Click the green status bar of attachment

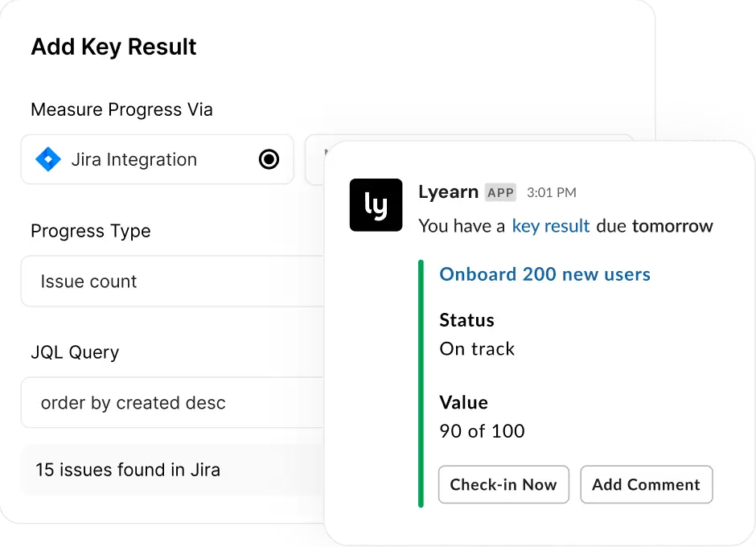point(421,384)
